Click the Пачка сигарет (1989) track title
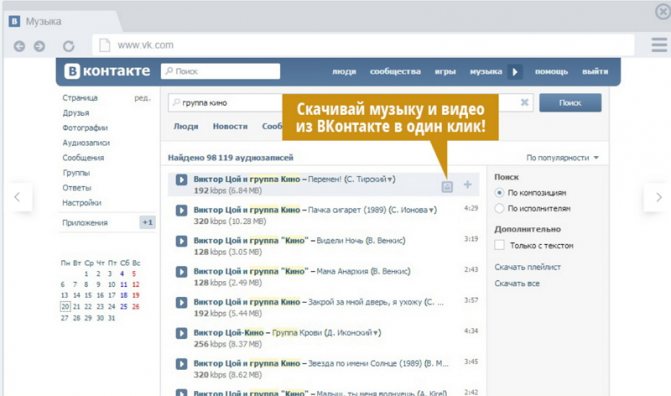The image size is (671, 396). pos(347,210)
